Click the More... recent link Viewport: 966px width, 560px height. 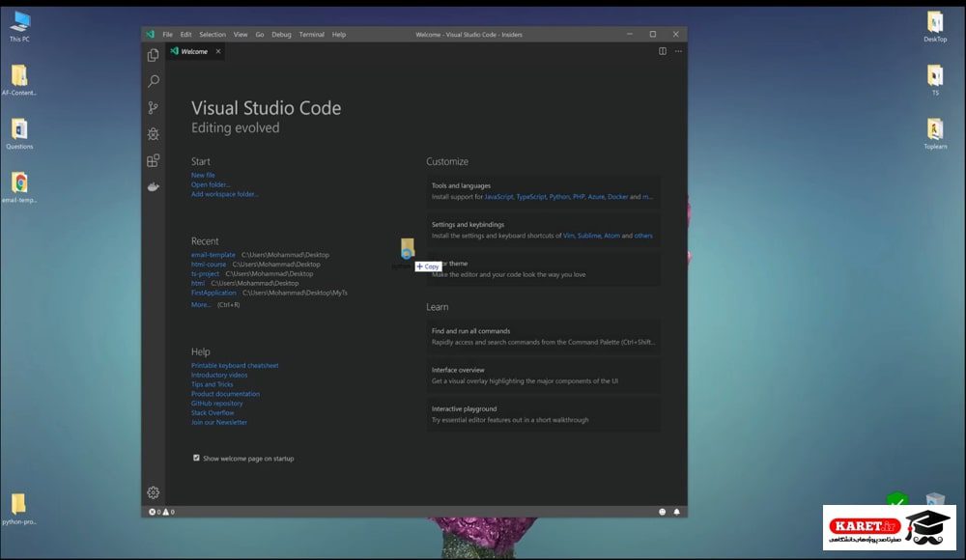point(201,304)
